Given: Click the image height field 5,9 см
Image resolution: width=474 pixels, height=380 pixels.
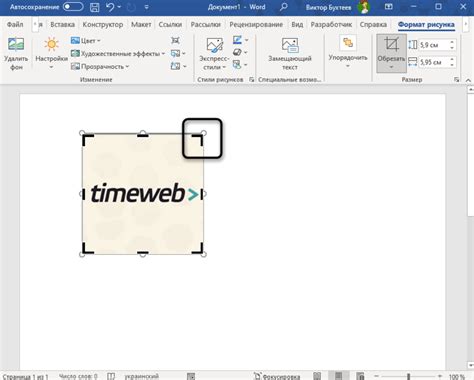Looking at the screenshot, I should (x=434, y=45).
